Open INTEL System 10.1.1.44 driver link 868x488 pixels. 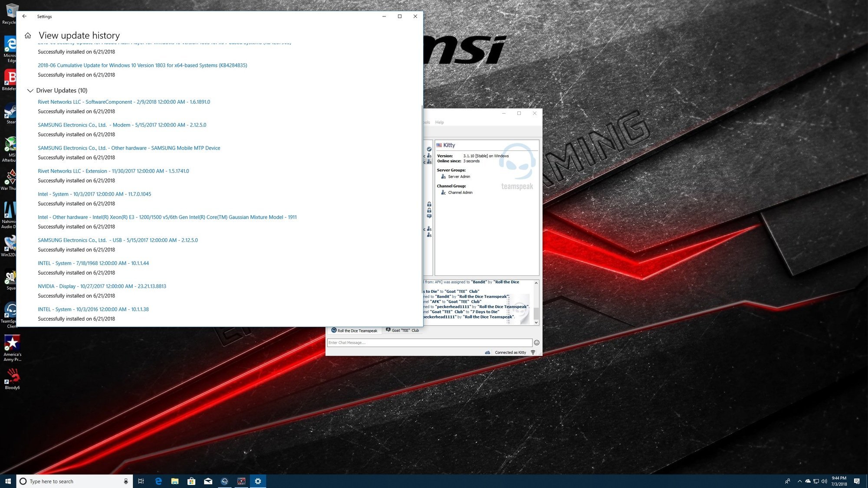pos(93,263)
